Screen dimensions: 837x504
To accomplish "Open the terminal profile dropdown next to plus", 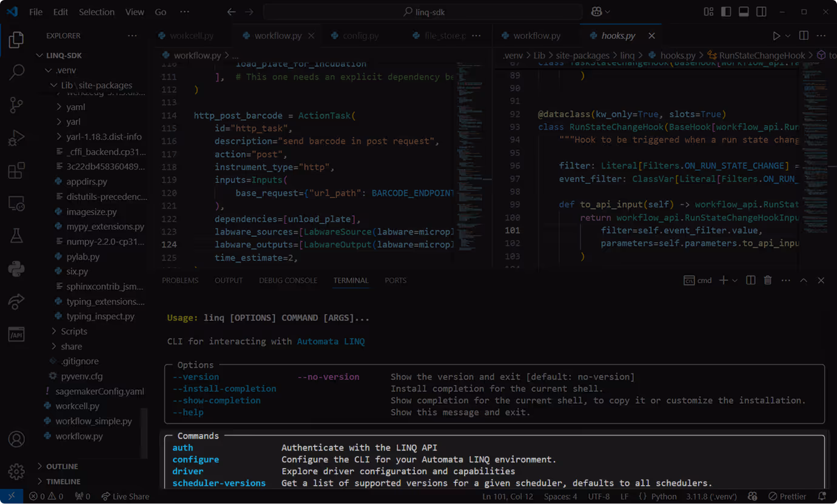I will pyautogui.click(x=734, y=280).
